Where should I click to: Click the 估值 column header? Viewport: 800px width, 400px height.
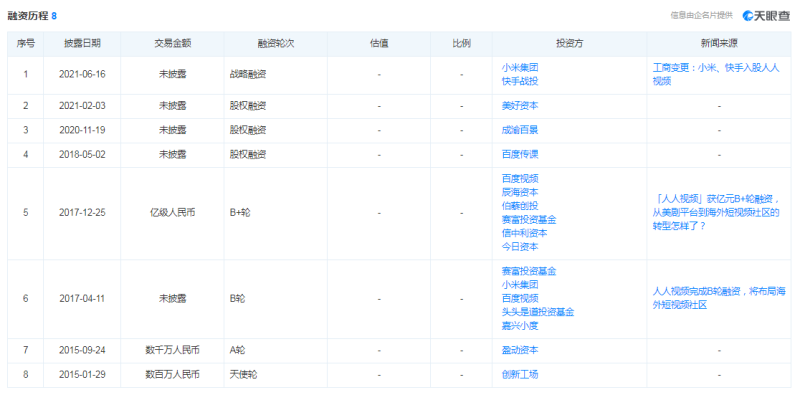point(379,44)
